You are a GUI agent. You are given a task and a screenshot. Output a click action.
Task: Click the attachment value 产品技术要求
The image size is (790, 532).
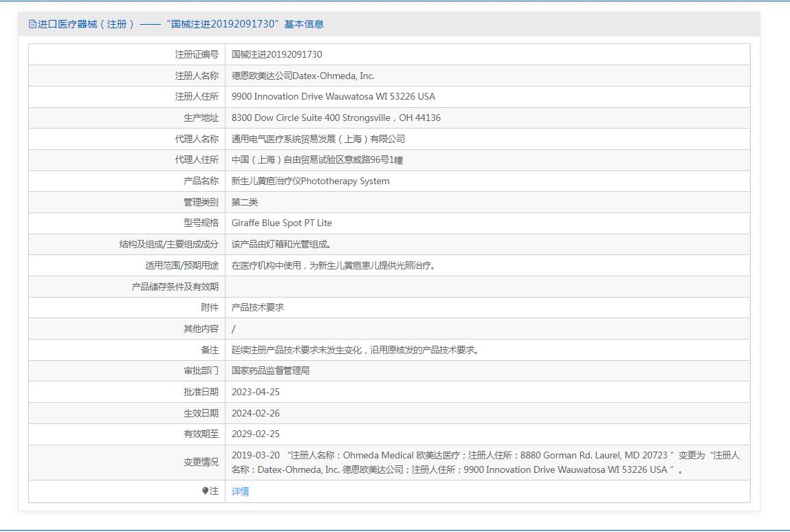(x=257, y=307)
